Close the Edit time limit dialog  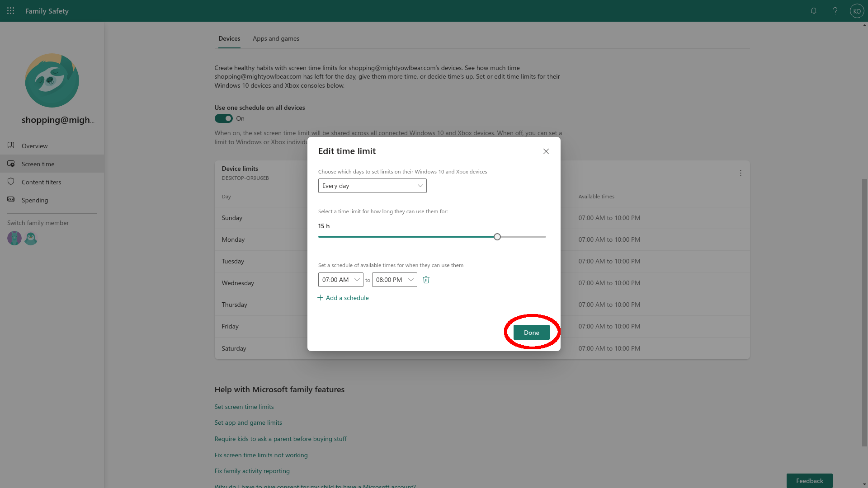click(x=546, y=151)
